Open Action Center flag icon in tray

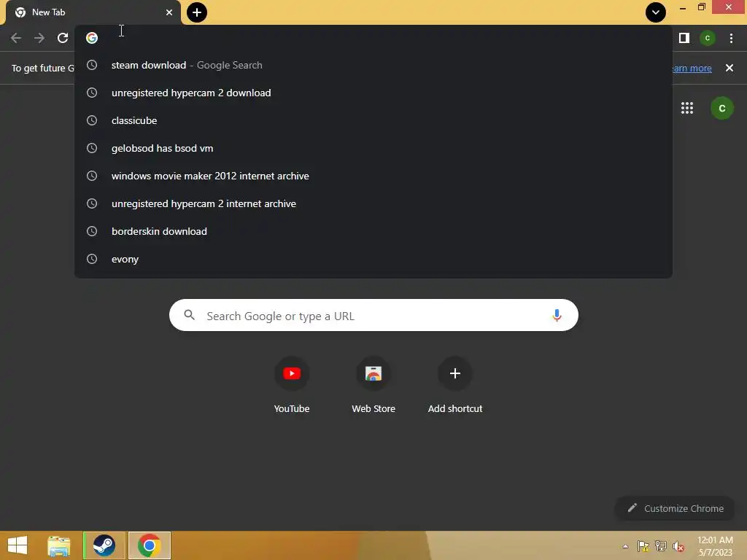(643, 546)
